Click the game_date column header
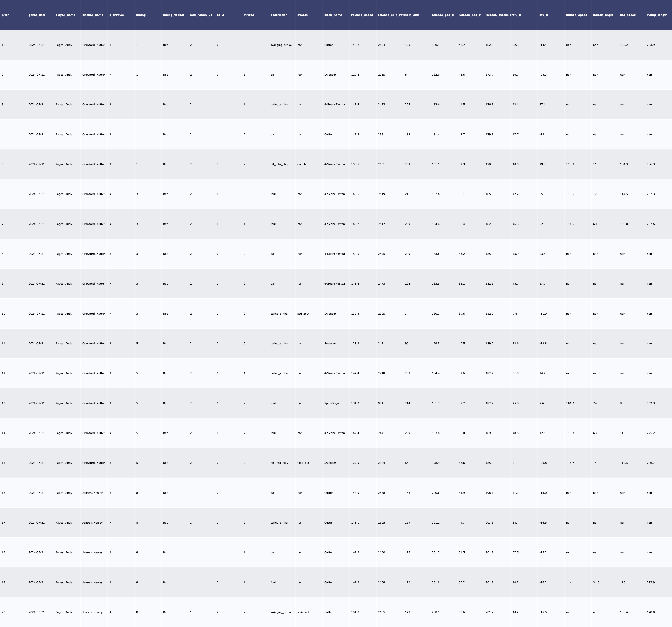Screen dimensions: 672x627 (37, 15)
